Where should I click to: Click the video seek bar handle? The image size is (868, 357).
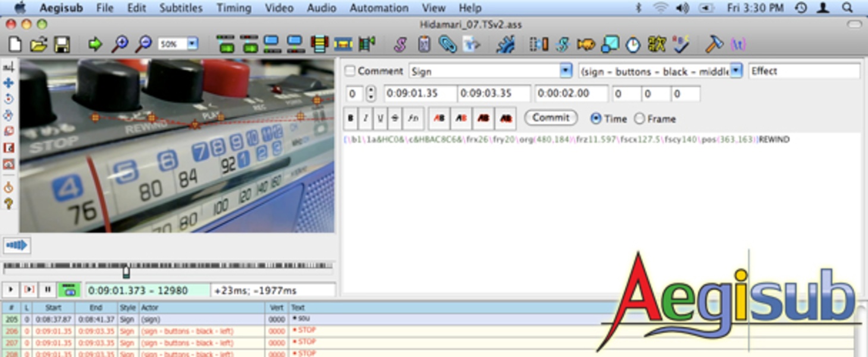126,272
